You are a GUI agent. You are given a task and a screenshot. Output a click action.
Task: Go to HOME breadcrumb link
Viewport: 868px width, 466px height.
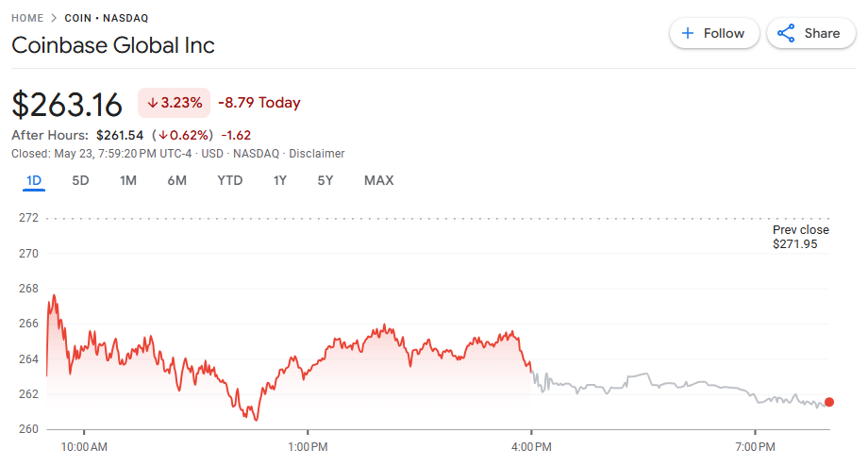point(27,18)
